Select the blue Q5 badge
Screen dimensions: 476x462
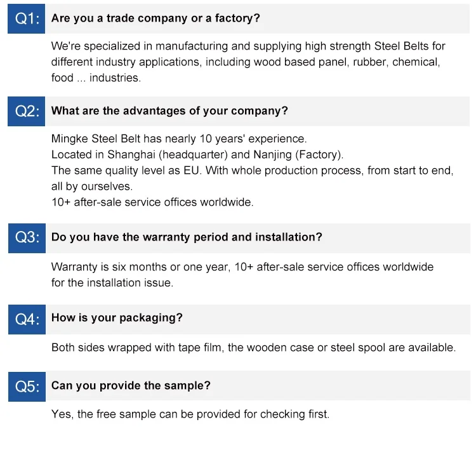(27, 386)
